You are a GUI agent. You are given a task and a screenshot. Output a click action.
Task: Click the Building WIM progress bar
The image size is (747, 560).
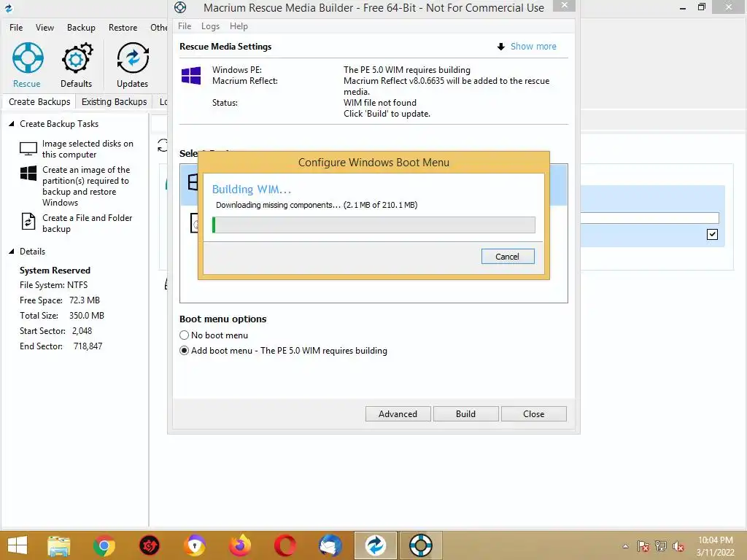(x=373, y=225)
